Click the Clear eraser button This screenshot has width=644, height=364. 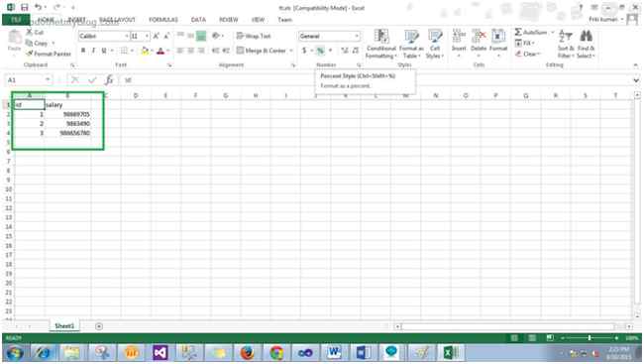(x=527, y=54)
